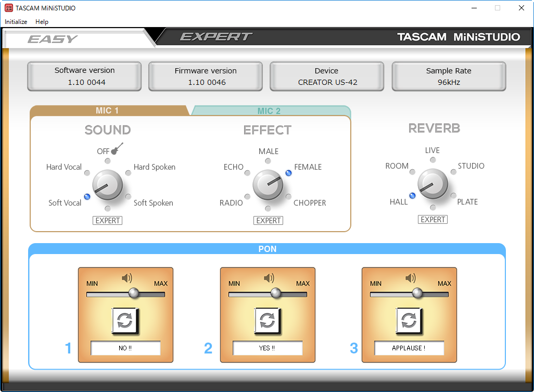Image resolution: width=534 pixels, height=392 pixels.
Task: Click the EFFECT rotary knob
Action: [268, 185]
